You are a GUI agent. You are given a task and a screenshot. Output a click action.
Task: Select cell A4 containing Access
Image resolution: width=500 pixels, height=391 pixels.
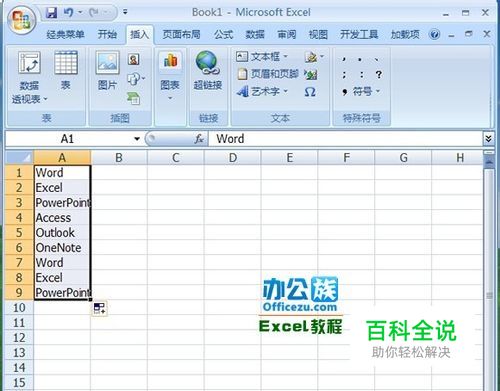tap(62, 217)
